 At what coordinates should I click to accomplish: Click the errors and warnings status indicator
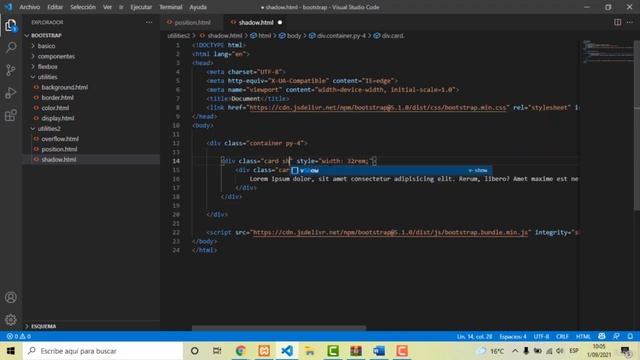[18, 336]
